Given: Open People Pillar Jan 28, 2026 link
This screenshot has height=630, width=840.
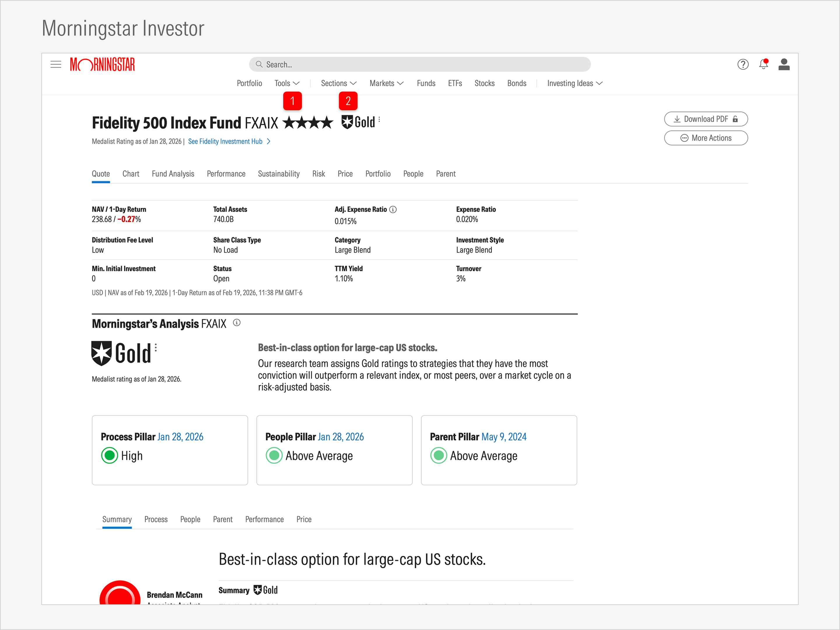Looking at the screenshot, I should pyautogui.click(x=341, y=437).
